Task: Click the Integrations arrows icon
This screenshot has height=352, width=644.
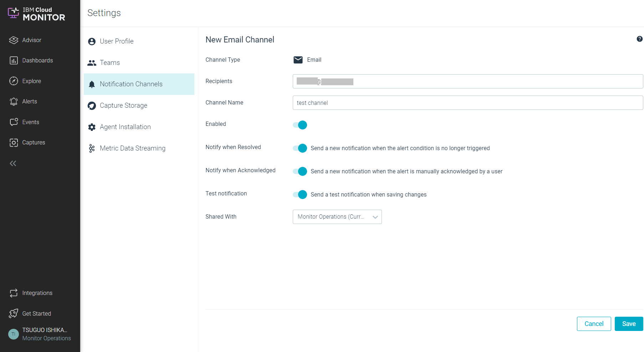Action: (14, 293)
